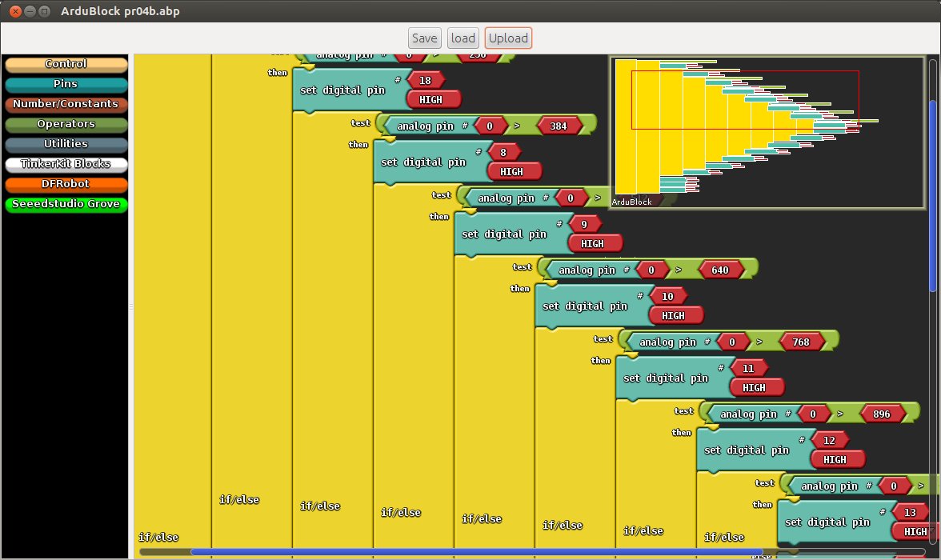Upload the program to Arduino
Screen dimensions: 941x560
[508, 38]
